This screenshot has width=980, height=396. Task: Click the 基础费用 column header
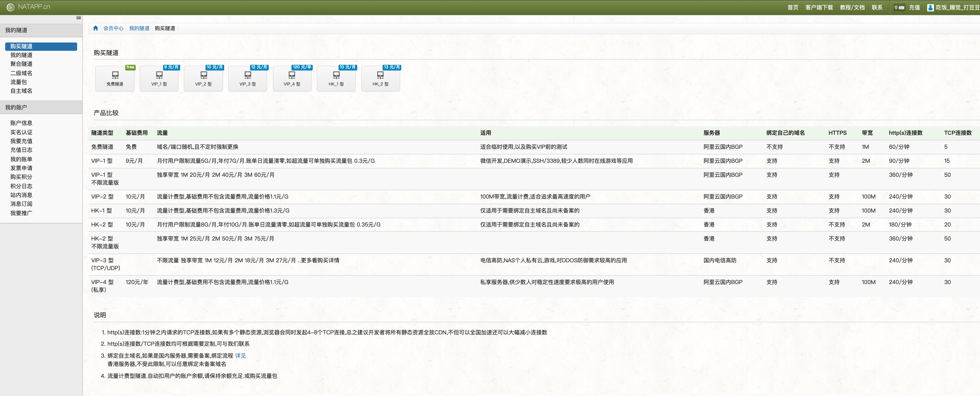137,133
